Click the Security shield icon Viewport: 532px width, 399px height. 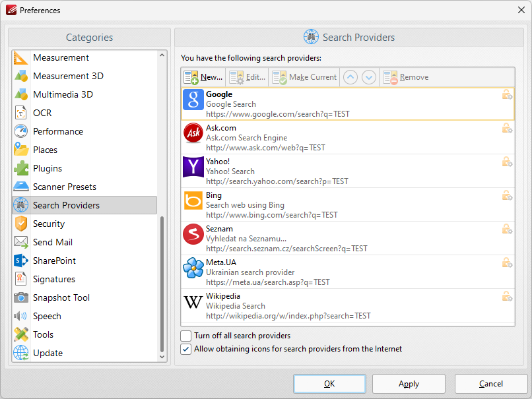[x=20, y=224]
